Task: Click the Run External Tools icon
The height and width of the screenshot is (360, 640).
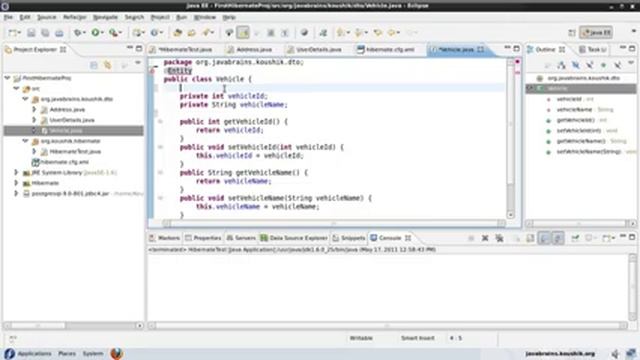Action: [x=113, y=32]
